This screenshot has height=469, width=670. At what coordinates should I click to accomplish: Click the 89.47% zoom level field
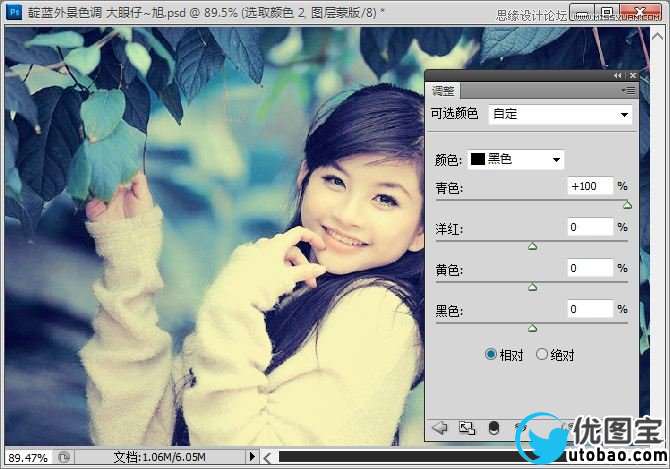click(28, 458)
